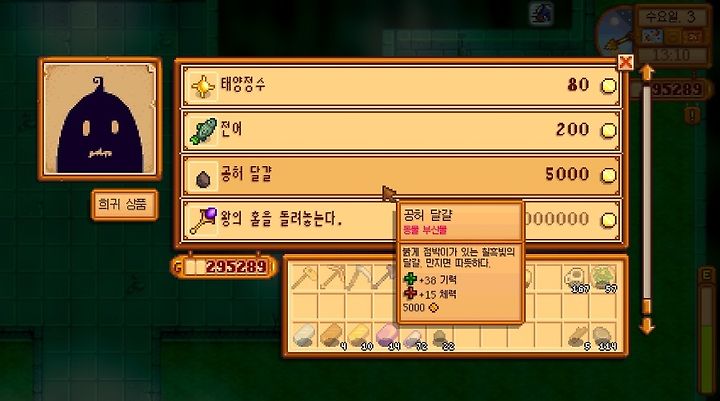Click the 희귀 상품 label under the portrait

124,204
